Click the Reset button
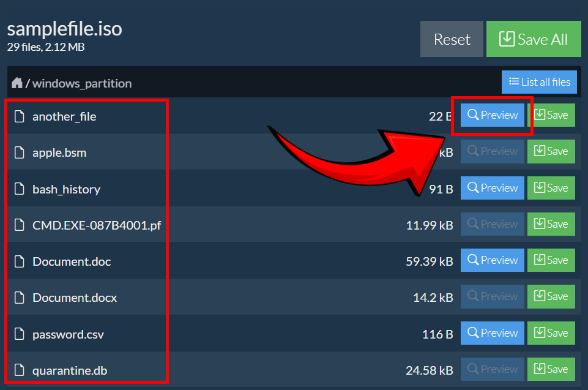Viewport: 588px width, 390px height. 452,39
